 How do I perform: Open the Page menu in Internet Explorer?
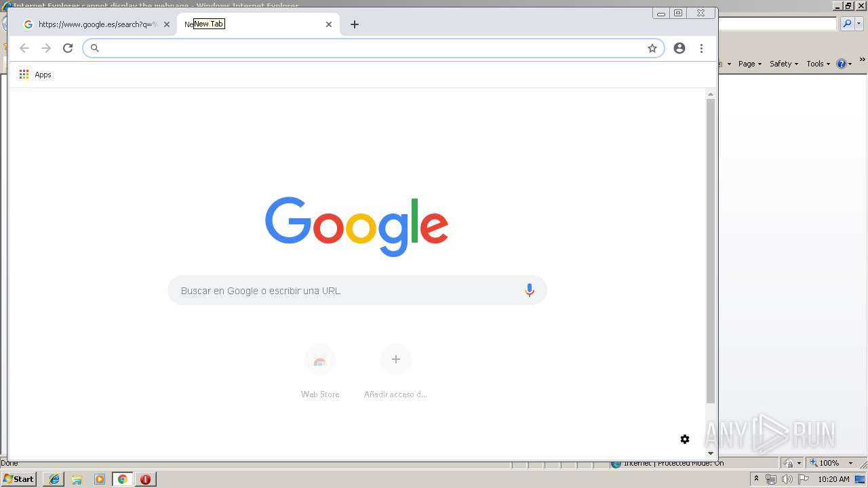tap(750, 64)
